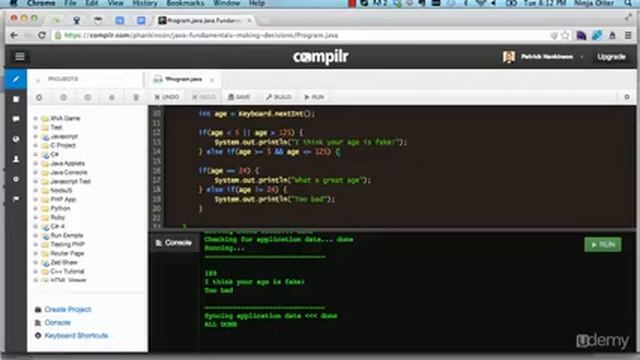Open the Window menu in menu bar
The width and height of the screenshot is (640, 360).
point(227,3)
